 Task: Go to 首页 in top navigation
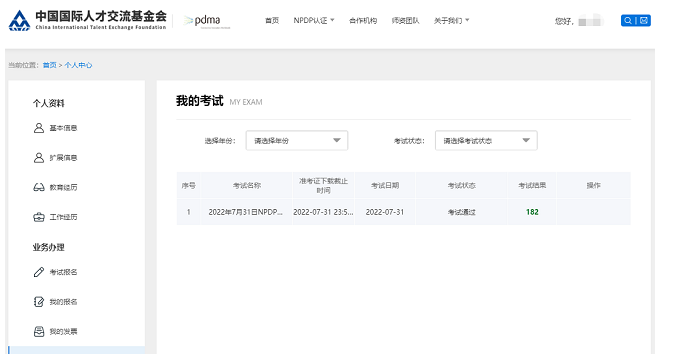pyautogui.click(x=272, y=21)
